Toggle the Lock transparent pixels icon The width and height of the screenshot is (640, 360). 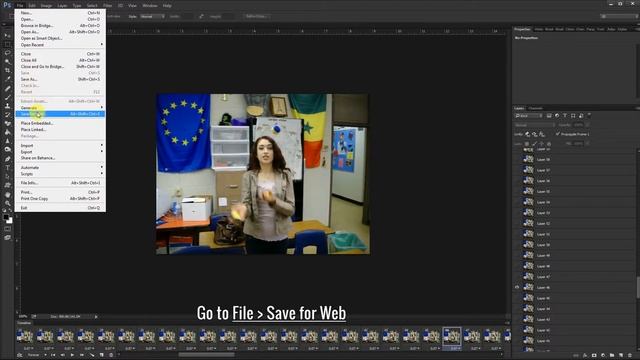coord(527,144)
